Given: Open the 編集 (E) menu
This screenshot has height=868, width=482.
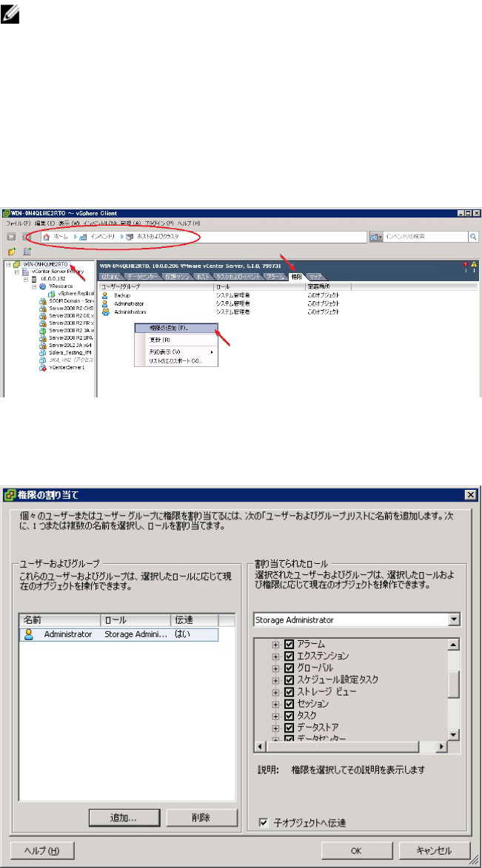Looking at the screenshot, I should tap(45, 223).
